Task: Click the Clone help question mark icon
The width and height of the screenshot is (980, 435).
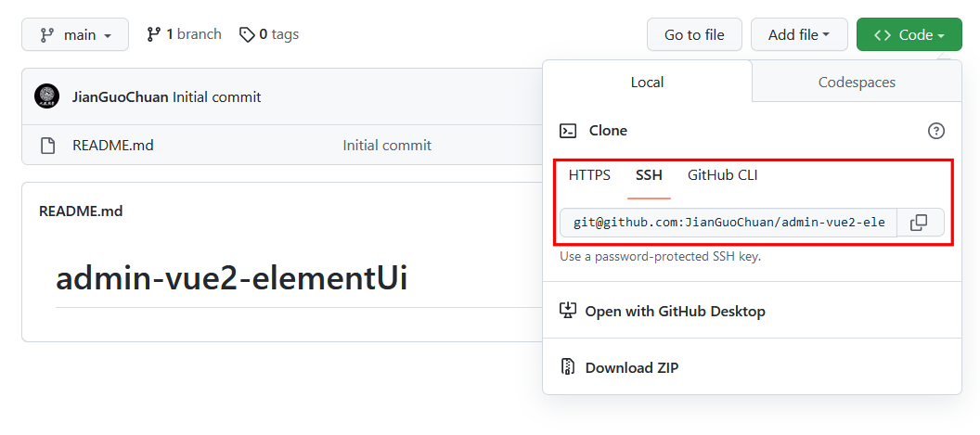Action: (935, 131)
